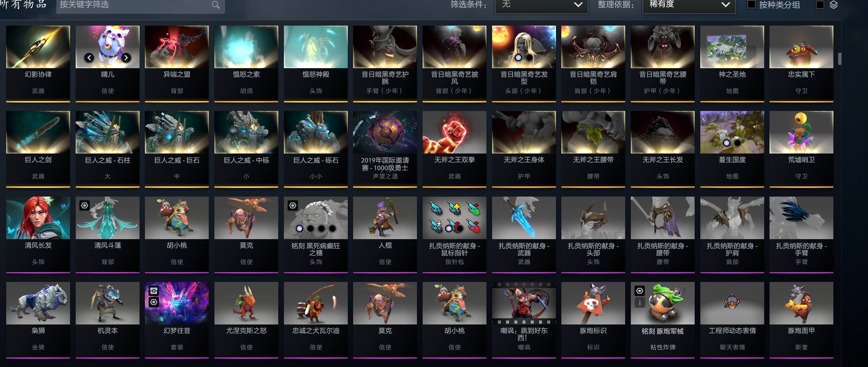Select the first style circle on 蔓生国度
The image size is (868, 367).
pyautogui.click(x=726, y=143)
